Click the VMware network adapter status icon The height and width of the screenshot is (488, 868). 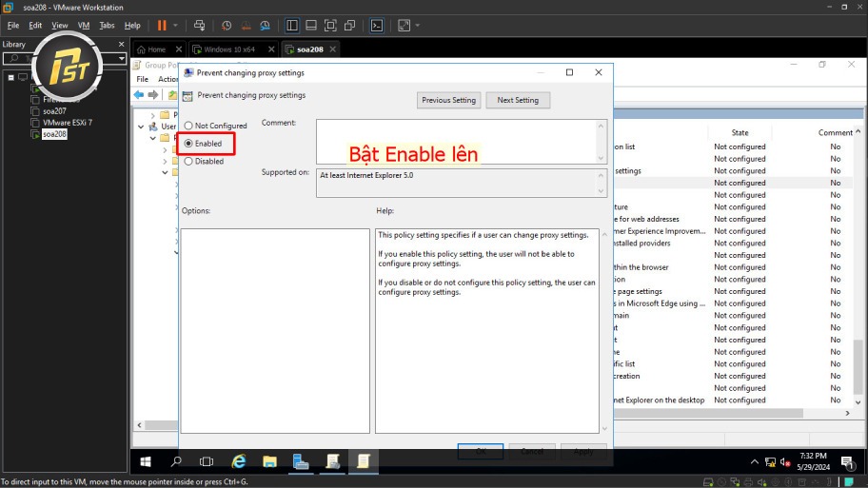tap(735, 482)
